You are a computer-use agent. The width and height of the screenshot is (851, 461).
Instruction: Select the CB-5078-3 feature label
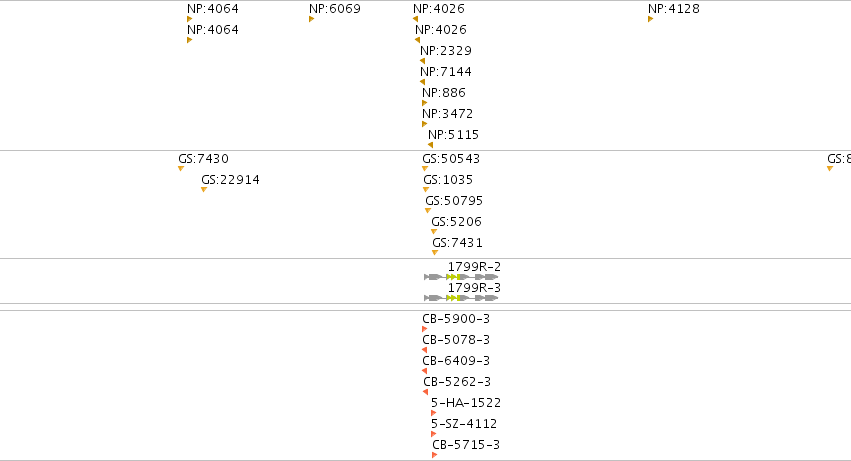[x=456, y=340]
